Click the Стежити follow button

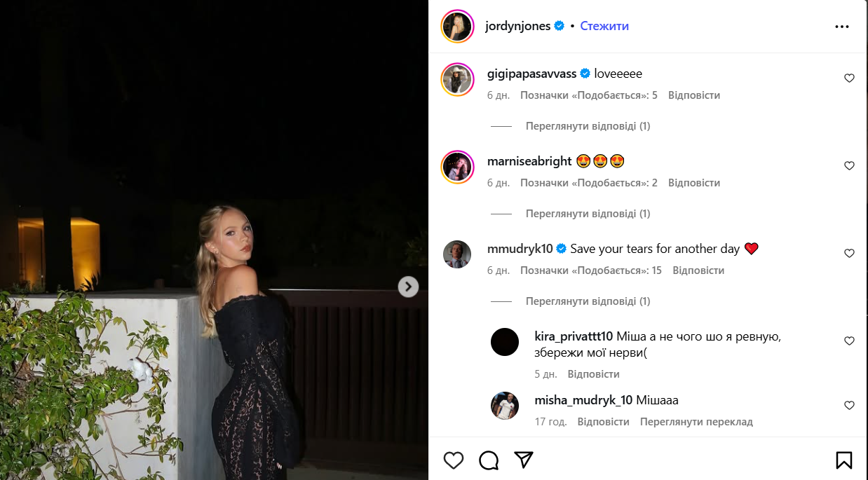click(604, 26)
